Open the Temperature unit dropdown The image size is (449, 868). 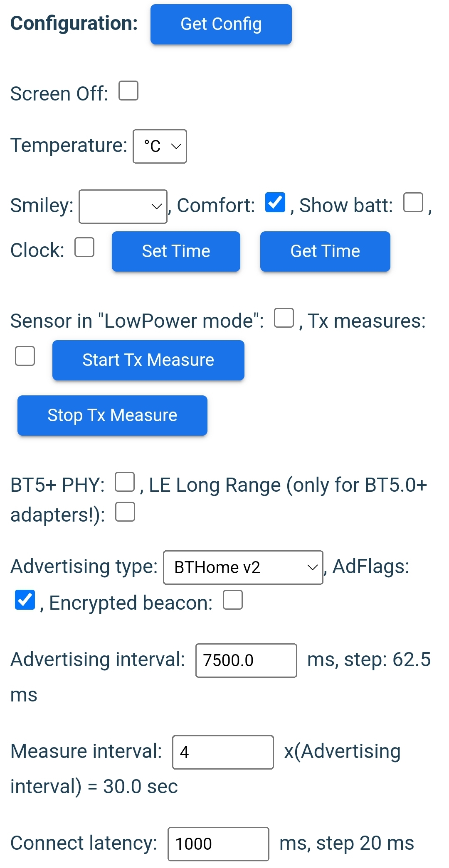click(x=160, y=146)
